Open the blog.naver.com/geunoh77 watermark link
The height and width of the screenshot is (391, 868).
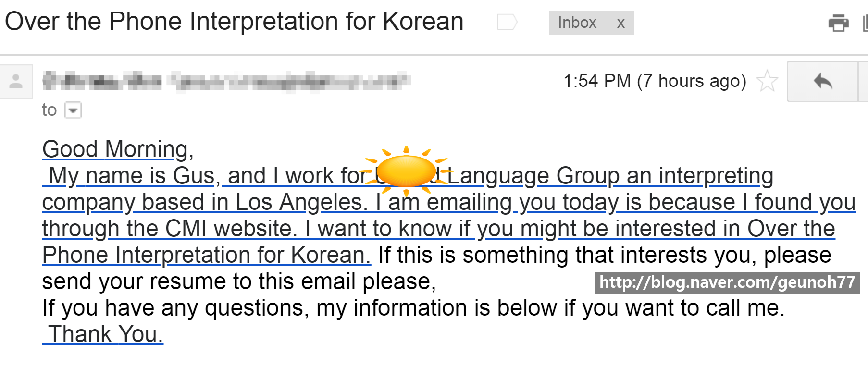[727, 282]
